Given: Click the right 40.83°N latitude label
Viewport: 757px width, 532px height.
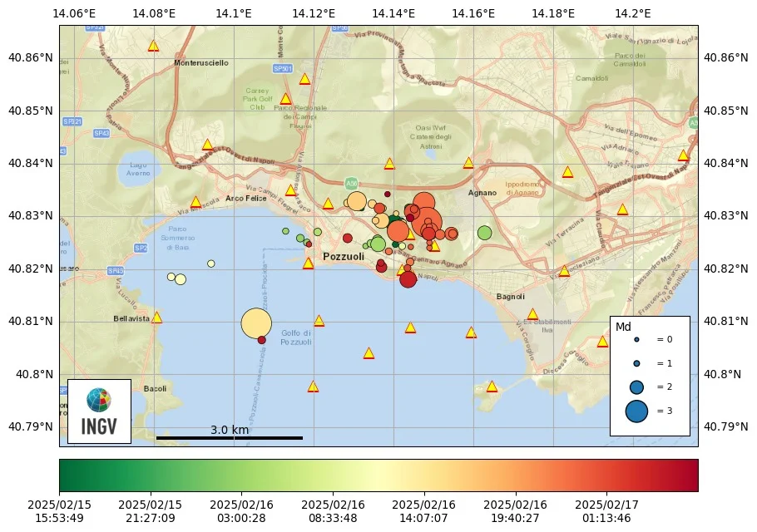Looking at the screenshot, I should [726, 215].
